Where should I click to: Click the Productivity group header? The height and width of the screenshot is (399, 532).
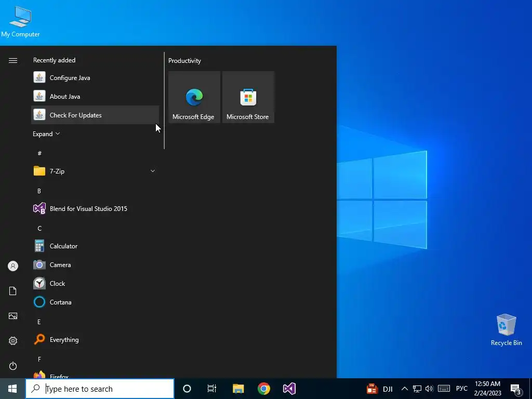pyautogui.click(x=184, y=61)
